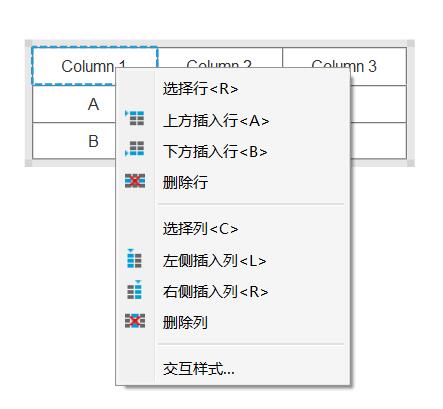443x409 pixels.
Task: Select 下方插入行<B> menu entry
Action: (x=233, y=151)
